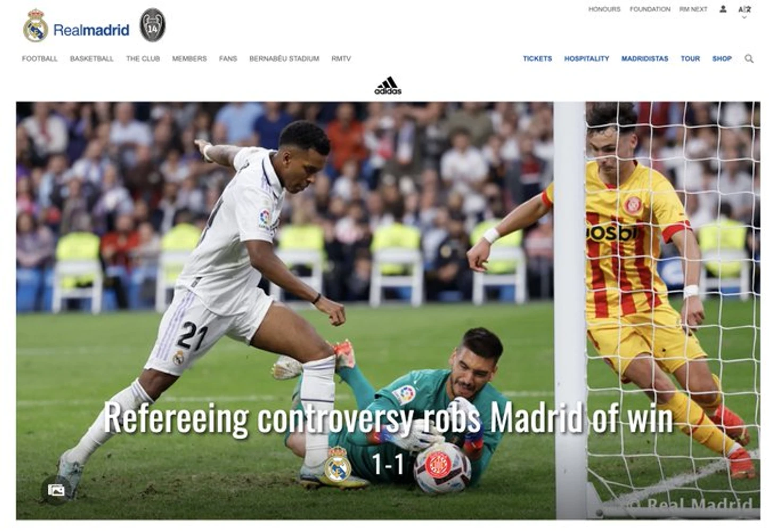Open the Football menu

[40, 59]
